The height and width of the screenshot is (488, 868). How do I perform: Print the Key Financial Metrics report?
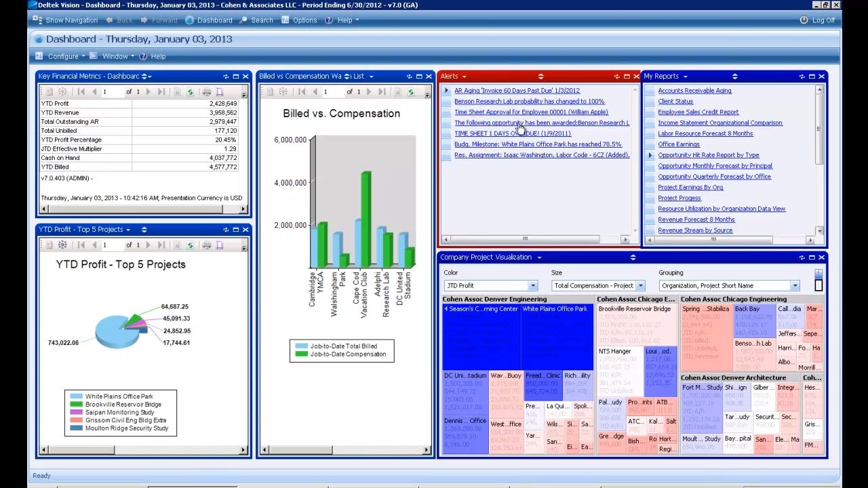point(207,91)
